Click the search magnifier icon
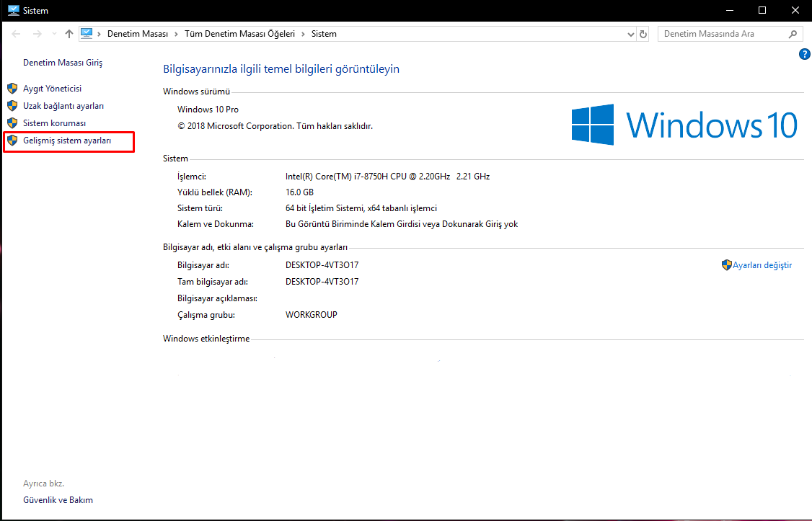The height and width of the screenshot is (521, 812). [x=793, y=34]
